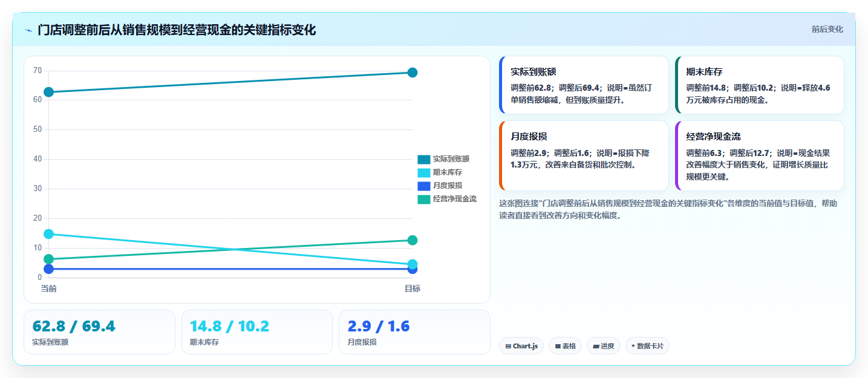Viewport: 868px width, 378px height.
Task: Click the 目标 x-axis label
Action: click(x=413, y=288)
